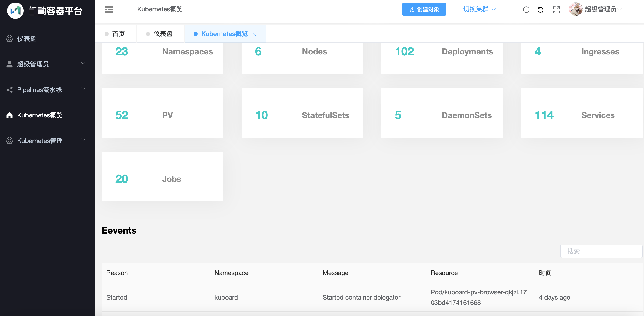Click the Events 搜索 input field
The image size is (644, 316).
tap(601, 251)
